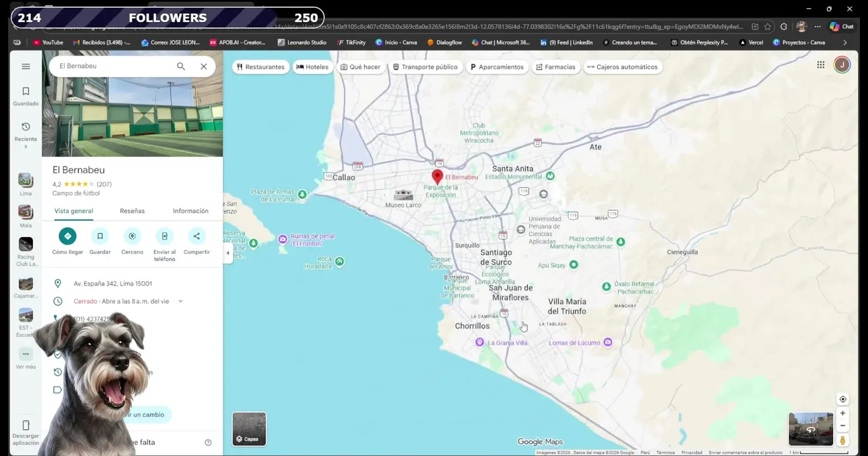Click the Transporte público chip

tap(425, 66)
